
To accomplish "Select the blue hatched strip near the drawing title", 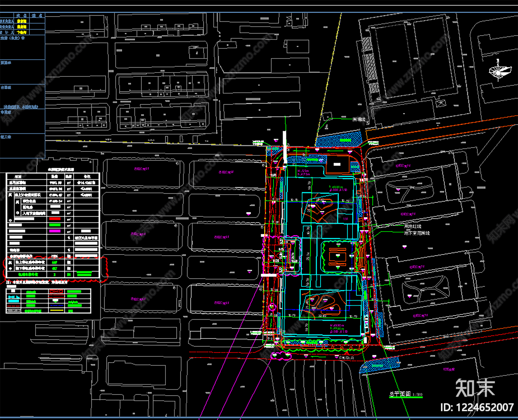I will (x=379, y=365).
